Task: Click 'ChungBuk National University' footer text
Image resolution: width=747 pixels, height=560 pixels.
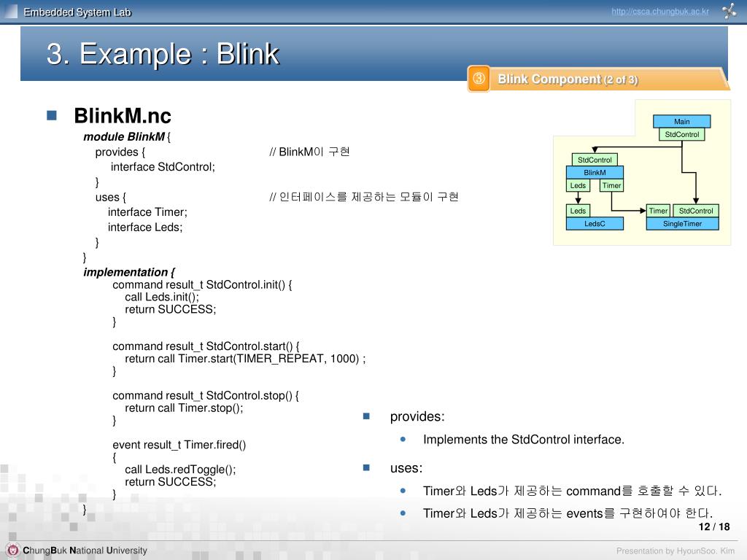Action: pyautogui.click(x=85, y=551)
